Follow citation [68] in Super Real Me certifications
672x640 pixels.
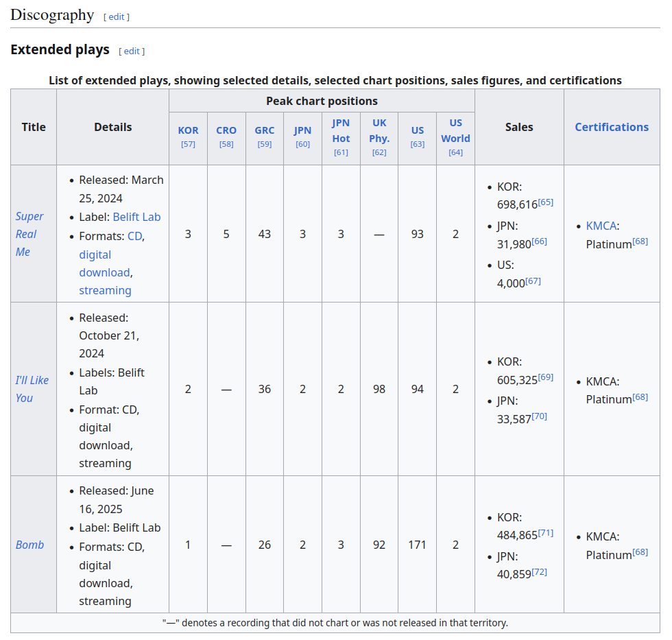640,241
